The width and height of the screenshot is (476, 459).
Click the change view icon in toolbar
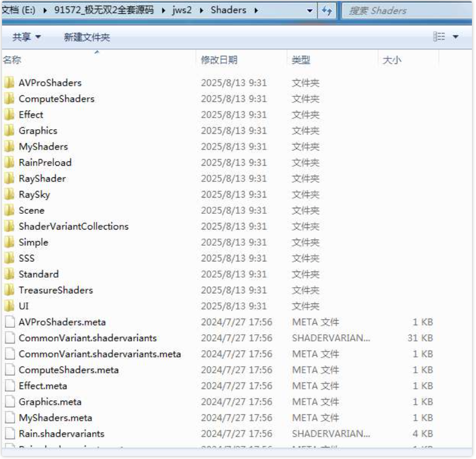[439, 37]
